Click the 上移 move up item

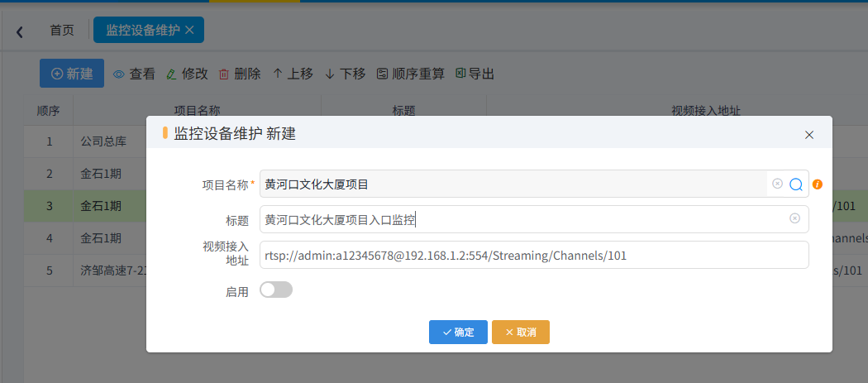293,74
